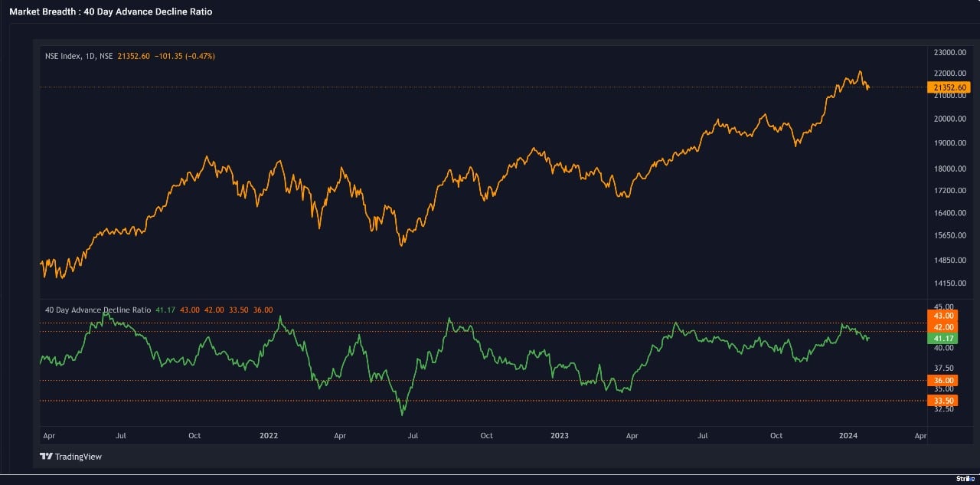Click the Strike watermark logo
980x485 pixels.
click(x=965, y=478)
